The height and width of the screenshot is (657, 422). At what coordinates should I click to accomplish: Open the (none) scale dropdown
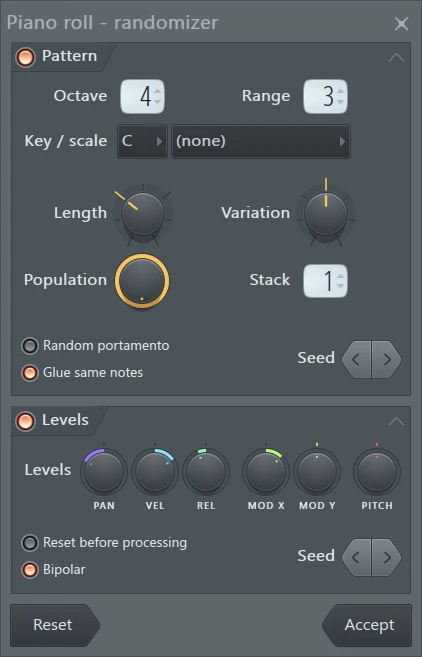(261, 141)
